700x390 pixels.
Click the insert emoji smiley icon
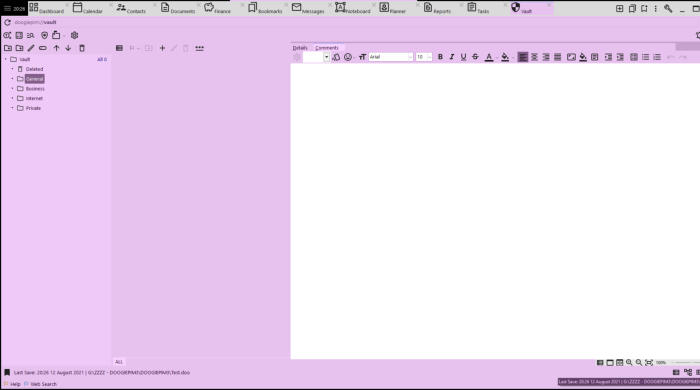(348, 57)
